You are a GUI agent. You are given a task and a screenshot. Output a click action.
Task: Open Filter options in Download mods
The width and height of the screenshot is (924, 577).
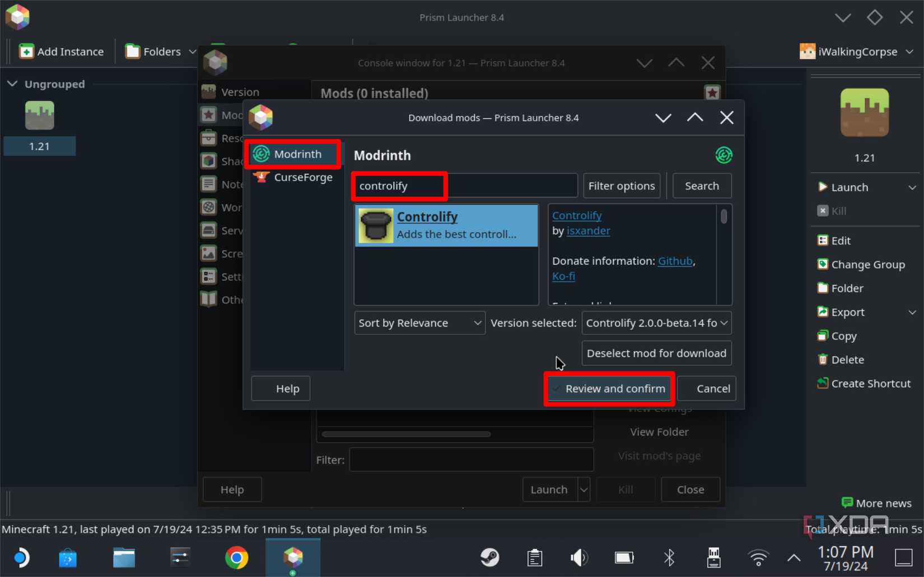[x=622, y=186]
